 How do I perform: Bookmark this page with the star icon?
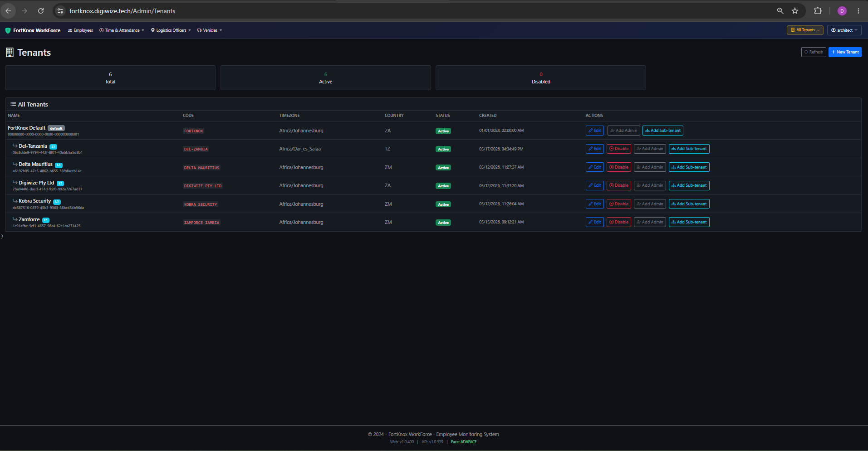point(795,11)
